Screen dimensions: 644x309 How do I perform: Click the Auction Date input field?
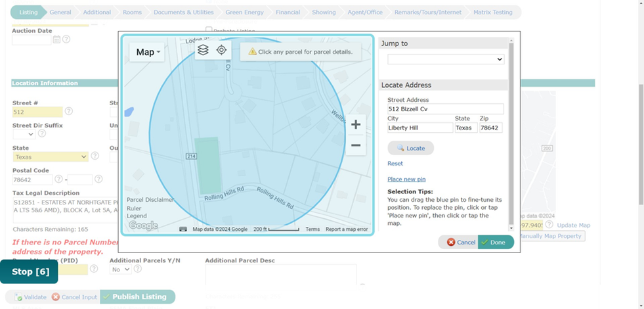point(32,40)
